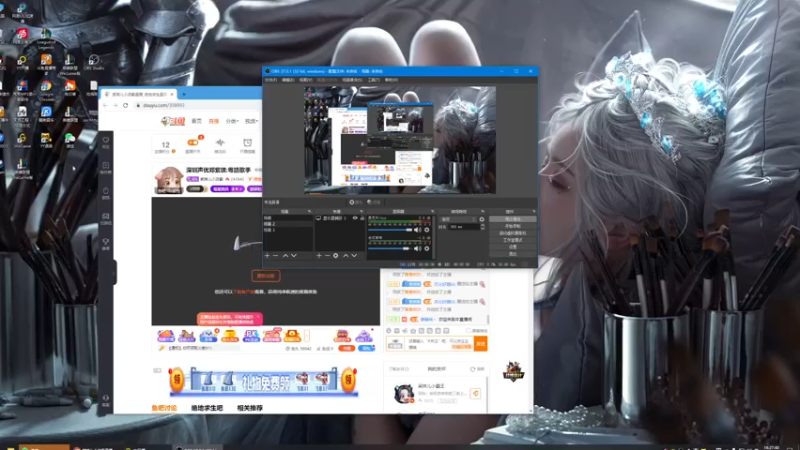Go back in the browser window
The image size is (800, 450).
[x=105, y=105]
